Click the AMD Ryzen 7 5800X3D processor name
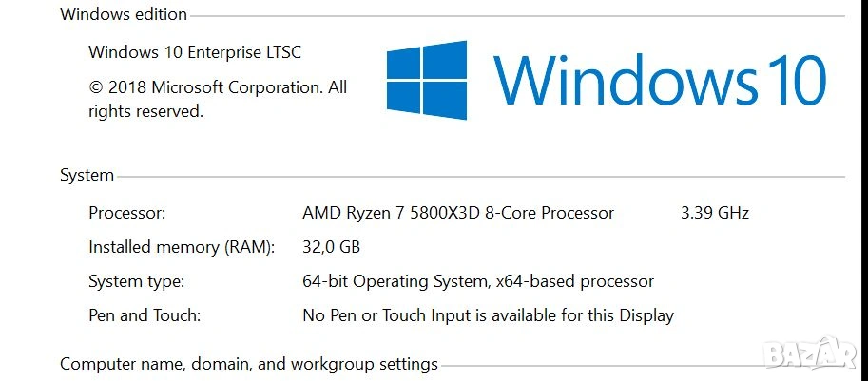 click(x=458, y=213)
